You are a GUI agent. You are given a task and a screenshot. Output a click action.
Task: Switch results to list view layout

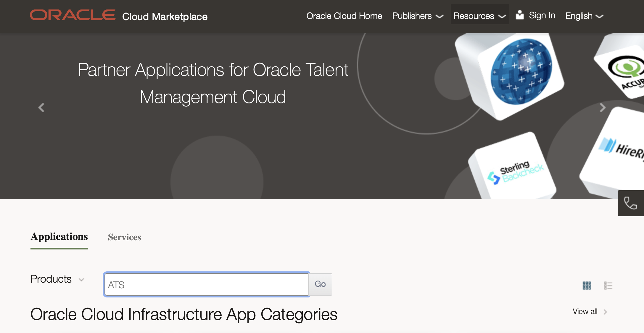point(609,285)
